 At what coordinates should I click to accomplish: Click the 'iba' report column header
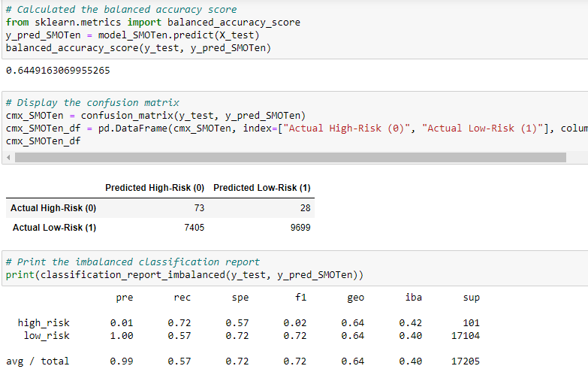click(x=414, y=298)
